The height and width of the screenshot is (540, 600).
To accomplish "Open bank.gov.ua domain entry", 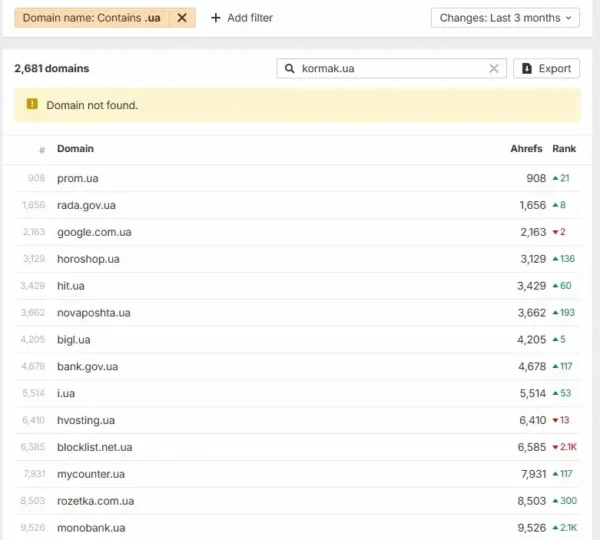I will pyautogui.click(x=87, y=367).
